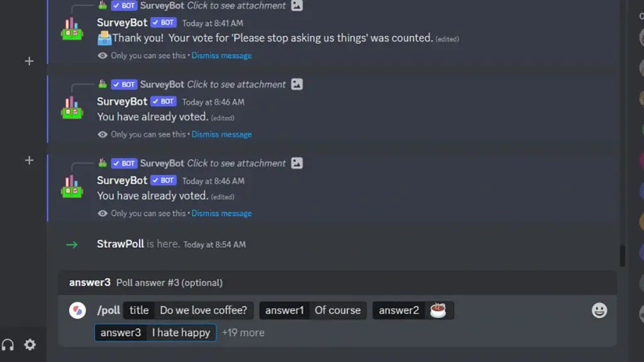This screenshot has height=362, width=644.
Task: Click the lower plus icon in left sidebar
Action: [x=29, y=160]
